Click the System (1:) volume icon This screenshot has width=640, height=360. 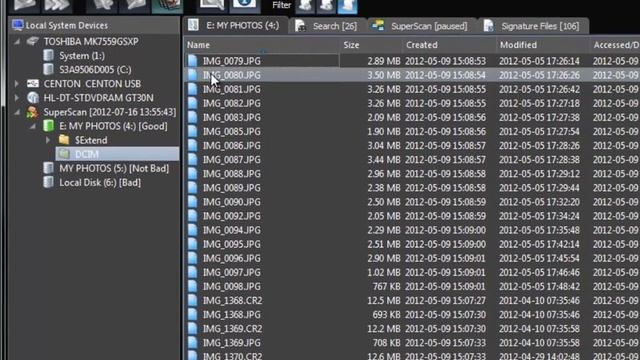coord(49,55)
